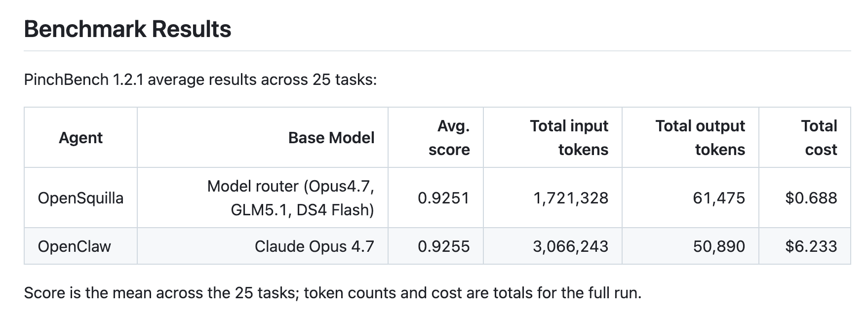Click the 3,066,243 input tokens value

(571, 246)
